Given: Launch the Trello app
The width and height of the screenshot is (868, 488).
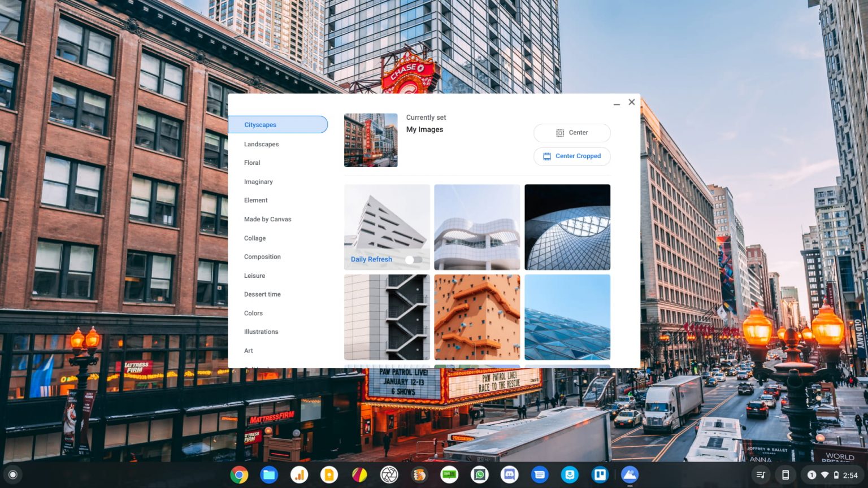Looking at the screenshot, I should pos(600,474).
